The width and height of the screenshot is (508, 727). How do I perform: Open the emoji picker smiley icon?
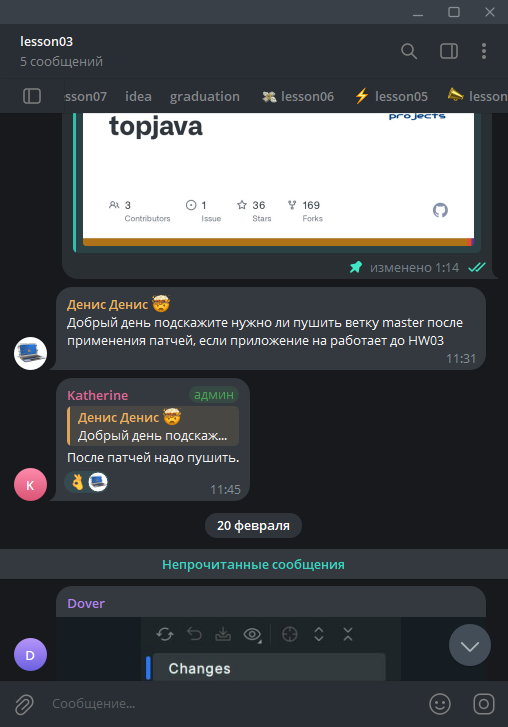pos(440,704)
